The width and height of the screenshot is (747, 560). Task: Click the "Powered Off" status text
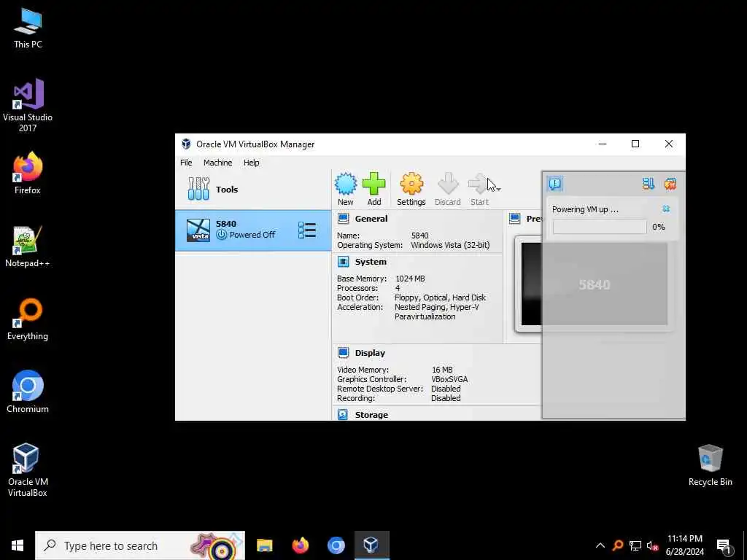coord(252,235)
